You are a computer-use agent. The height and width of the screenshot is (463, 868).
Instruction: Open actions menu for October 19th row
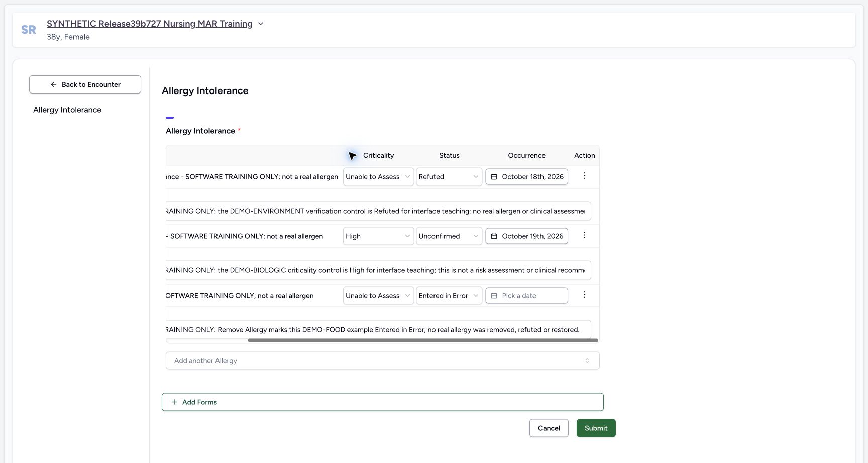(584, 236)
